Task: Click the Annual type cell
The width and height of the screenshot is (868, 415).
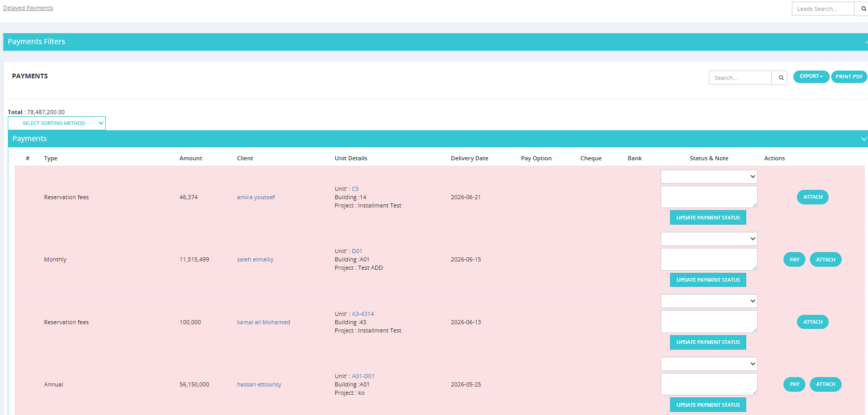Action: [53, 384]
